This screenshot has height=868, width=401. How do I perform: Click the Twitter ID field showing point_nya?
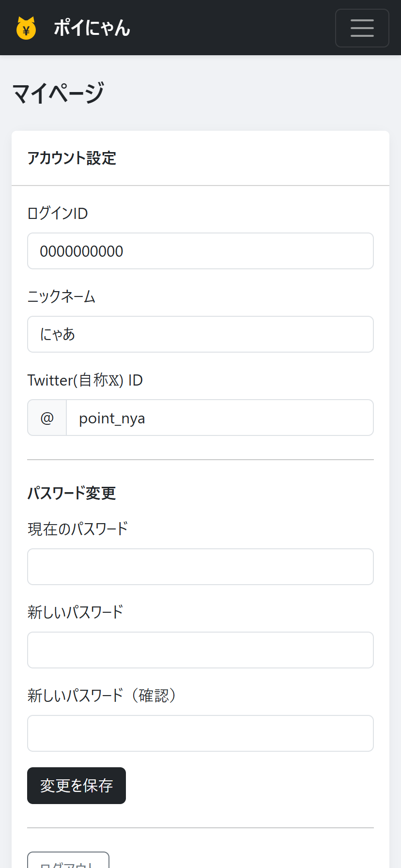click(x=220, y=418)
